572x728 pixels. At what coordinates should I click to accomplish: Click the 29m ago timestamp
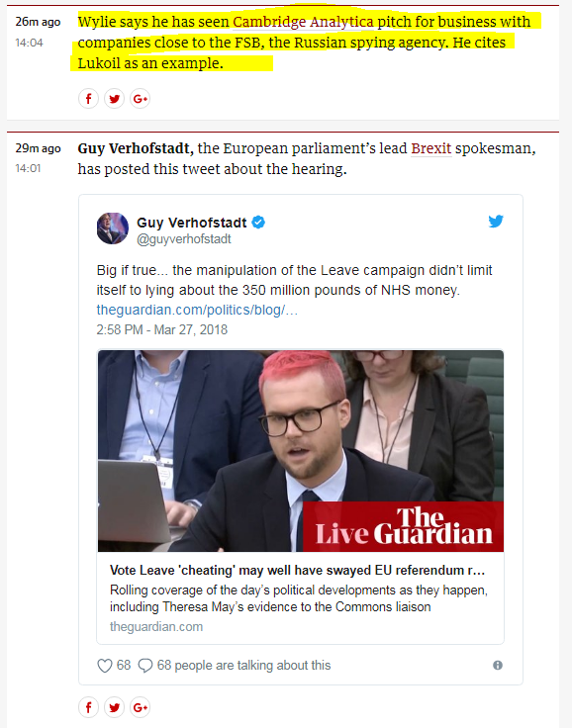point(38,148)
